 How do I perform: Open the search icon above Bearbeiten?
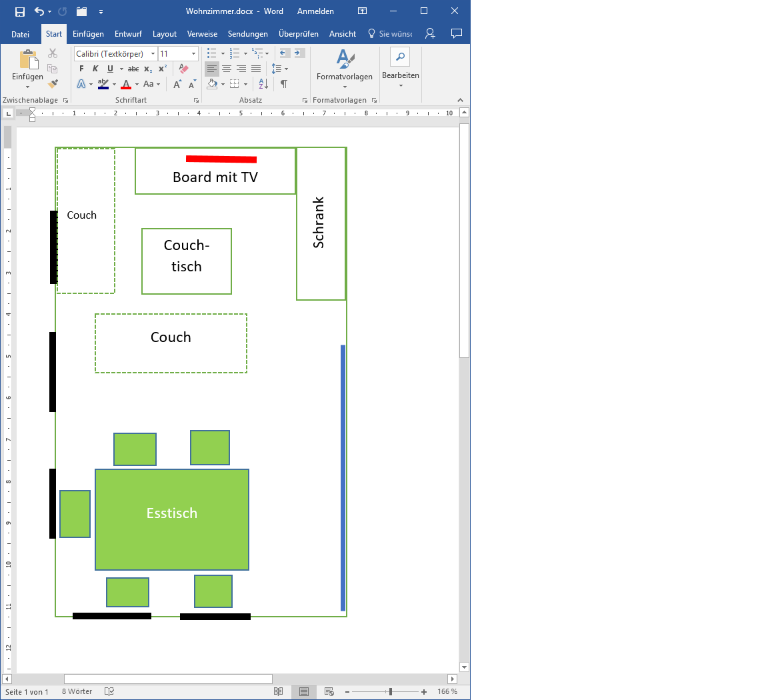[400, 57]
